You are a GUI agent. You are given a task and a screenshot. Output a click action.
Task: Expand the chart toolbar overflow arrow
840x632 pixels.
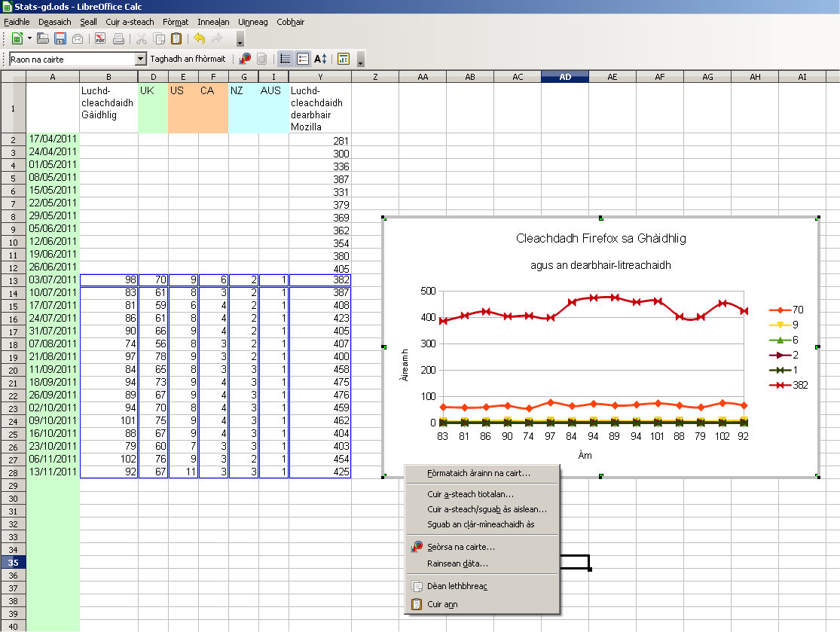[x=361, y=60]
